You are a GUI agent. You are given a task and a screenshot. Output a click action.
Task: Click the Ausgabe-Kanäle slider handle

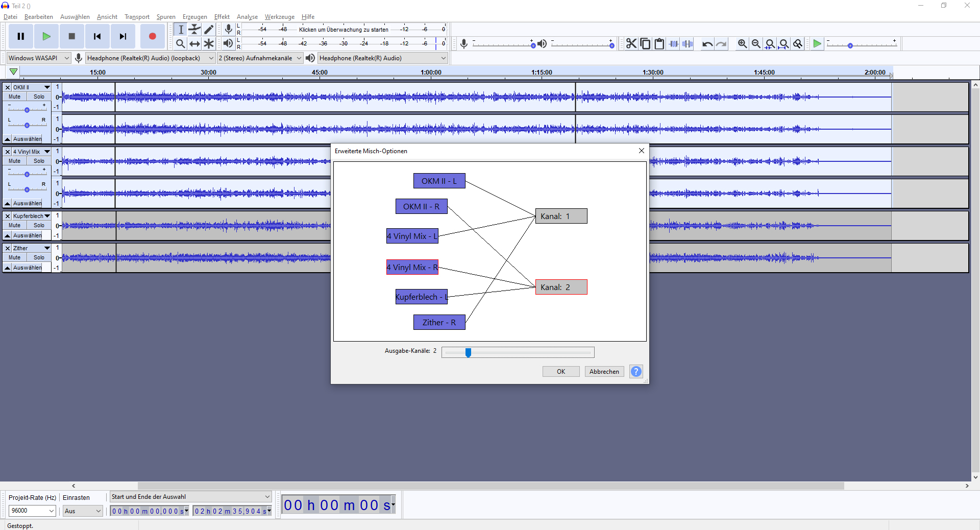pyautogui.click(x=468, y=352)
